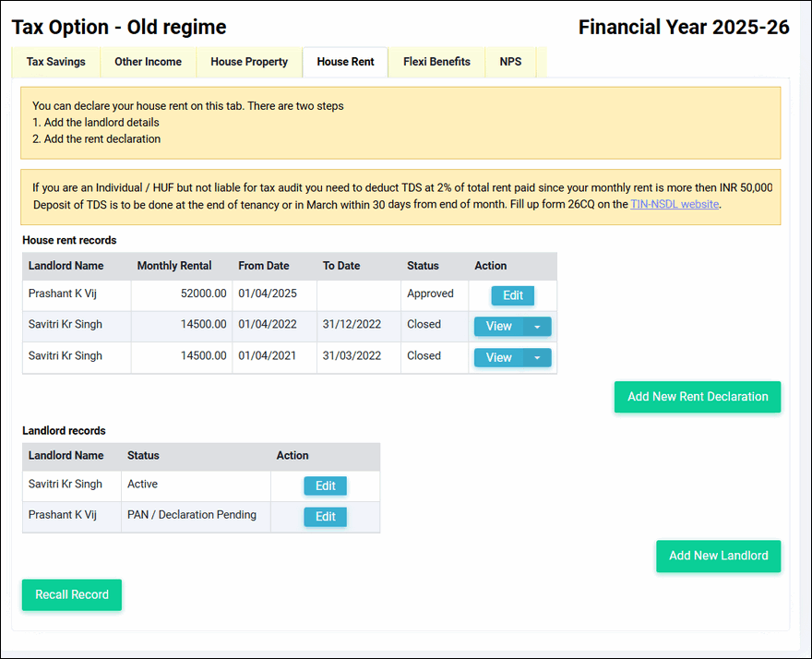Edit landlord Savitri Kr Singh

325,486
